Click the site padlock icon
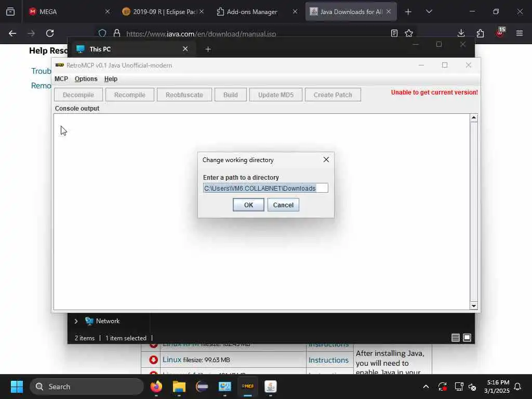Viewport: 532px width, 399px height. tap(117, 33)
